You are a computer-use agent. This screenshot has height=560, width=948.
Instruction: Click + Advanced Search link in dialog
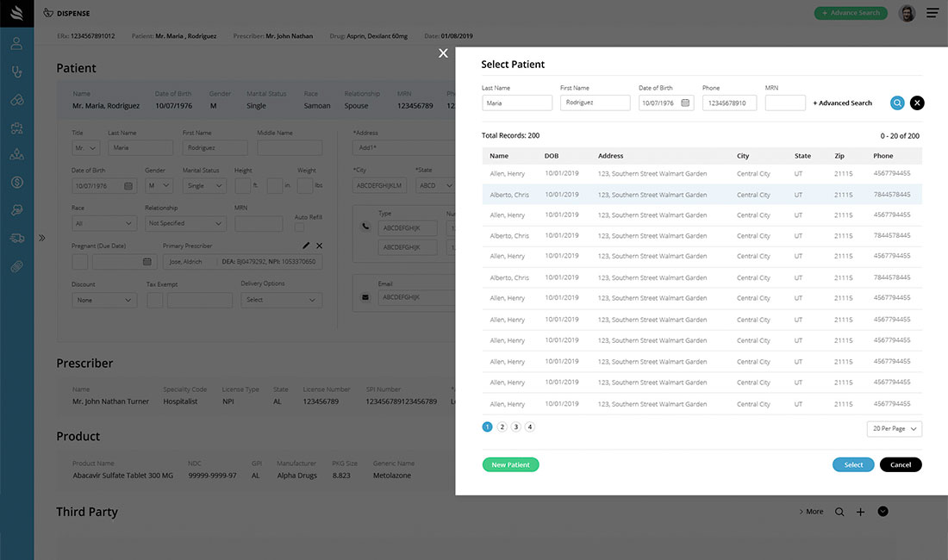point(842,103)
